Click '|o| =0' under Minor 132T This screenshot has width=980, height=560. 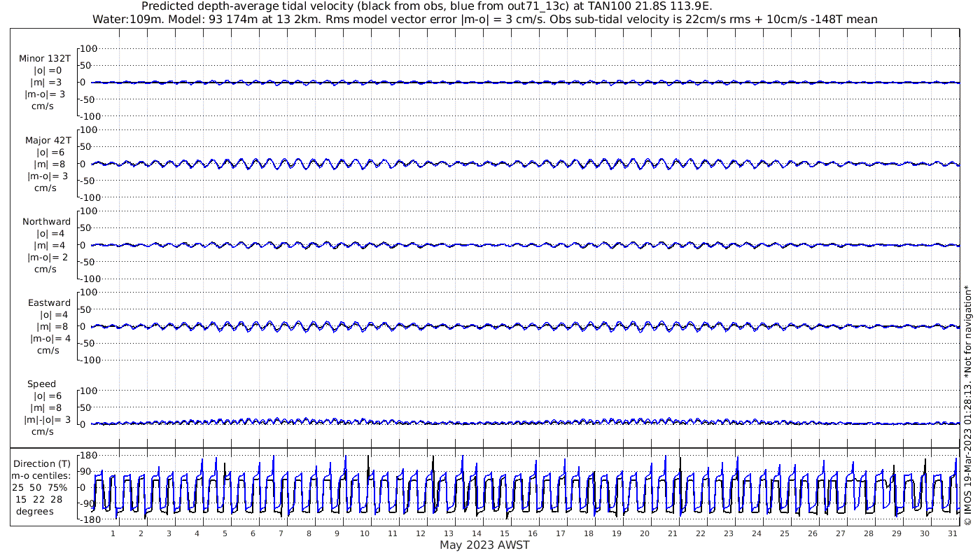(48, 71)
